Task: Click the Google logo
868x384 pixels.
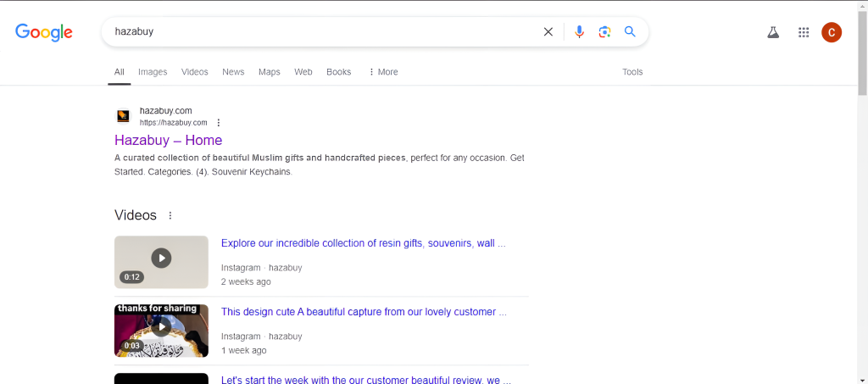Action: point(44,32)
